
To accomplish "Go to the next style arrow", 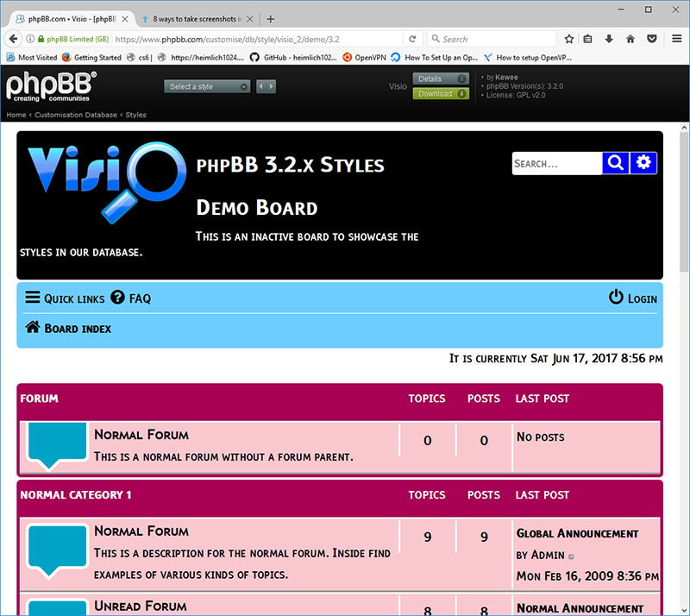I will 271,87.
